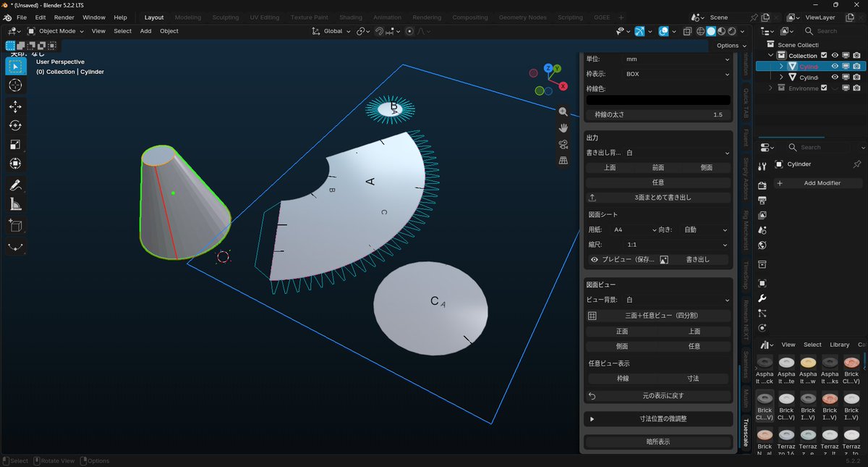The height and width of the screenshot is (467, 868).
Task: Open the Tool properties tab
Action: click(762, 167)
